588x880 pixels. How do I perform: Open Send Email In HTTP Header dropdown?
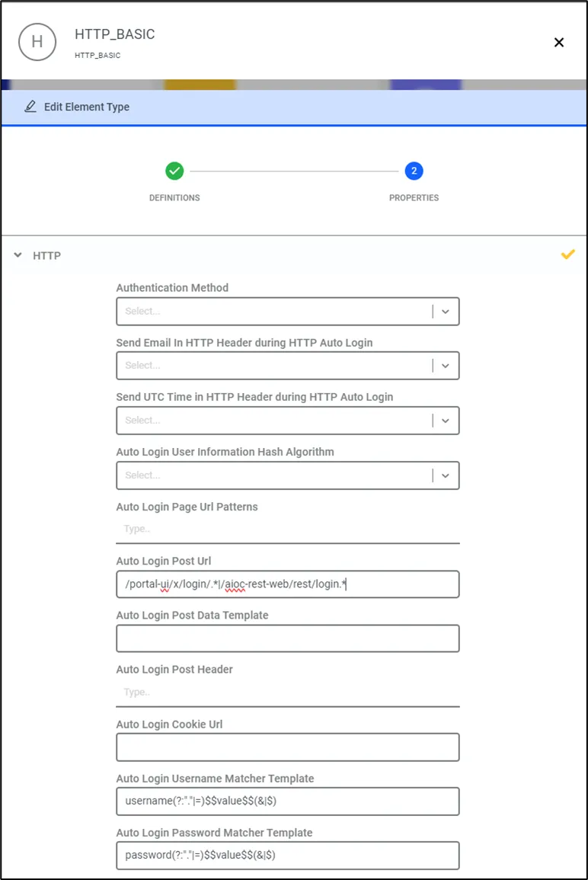288,366
